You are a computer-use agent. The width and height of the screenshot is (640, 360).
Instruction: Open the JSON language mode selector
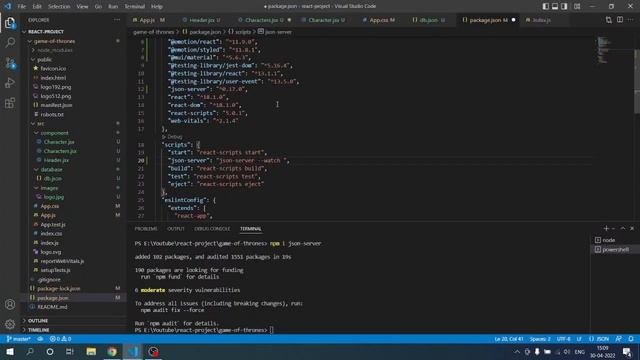coord(599,339)
